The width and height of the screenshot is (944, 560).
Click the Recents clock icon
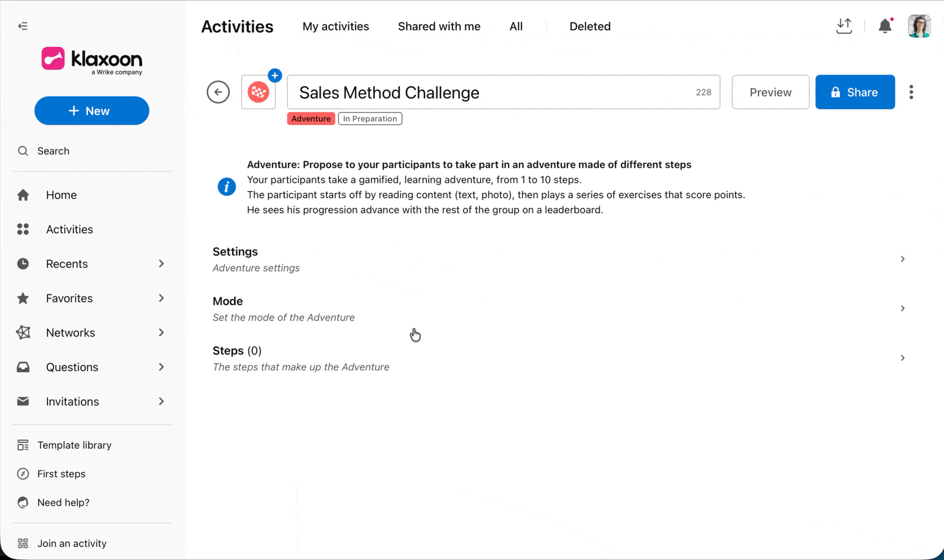pos(23,264)
